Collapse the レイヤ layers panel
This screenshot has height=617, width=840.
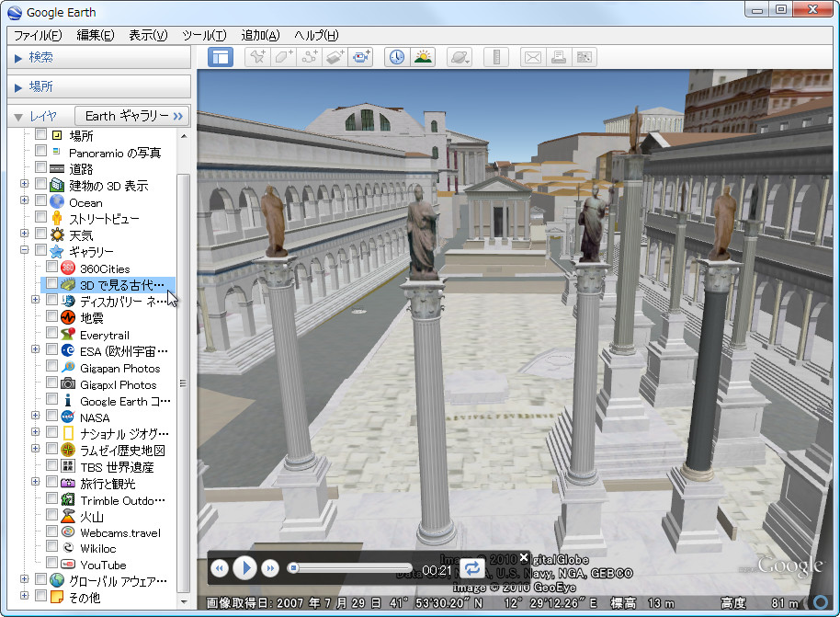click(18, 117)
